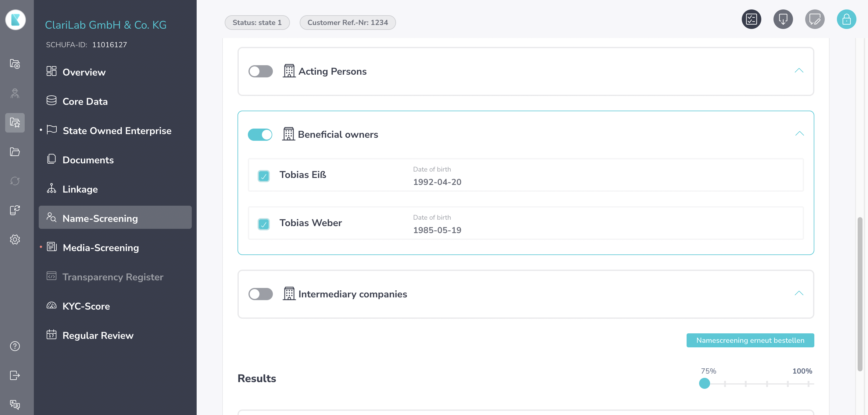This screenshot has width=868, height=415.
Task: Open Core Data menu item
Action: [115, 101]
